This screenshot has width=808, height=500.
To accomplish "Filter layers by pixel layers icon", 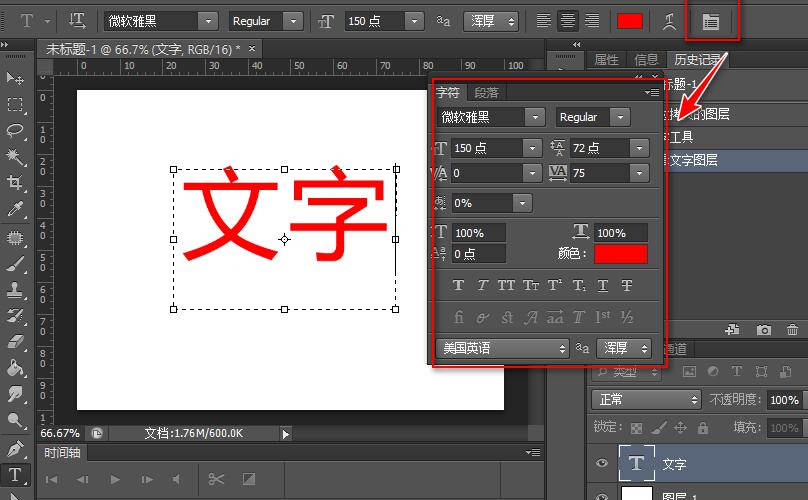I will click(x=689, y=371).
